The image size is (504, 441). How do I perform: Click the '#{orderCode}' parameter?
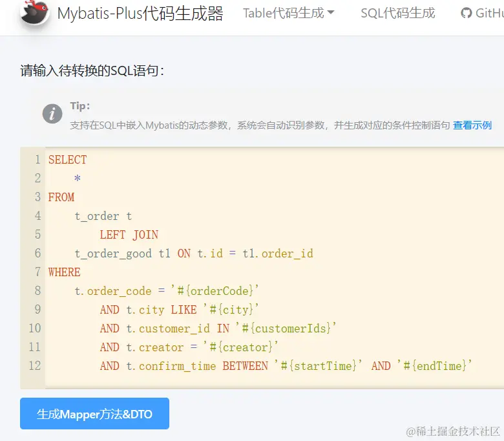(x=215, y=290)
